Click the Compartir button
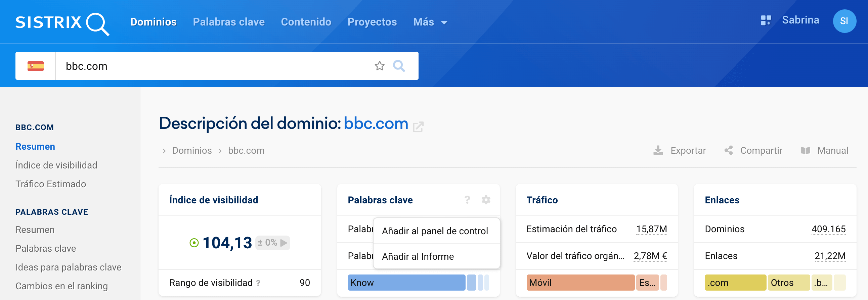The image size is (868, 300). point(753,151)
